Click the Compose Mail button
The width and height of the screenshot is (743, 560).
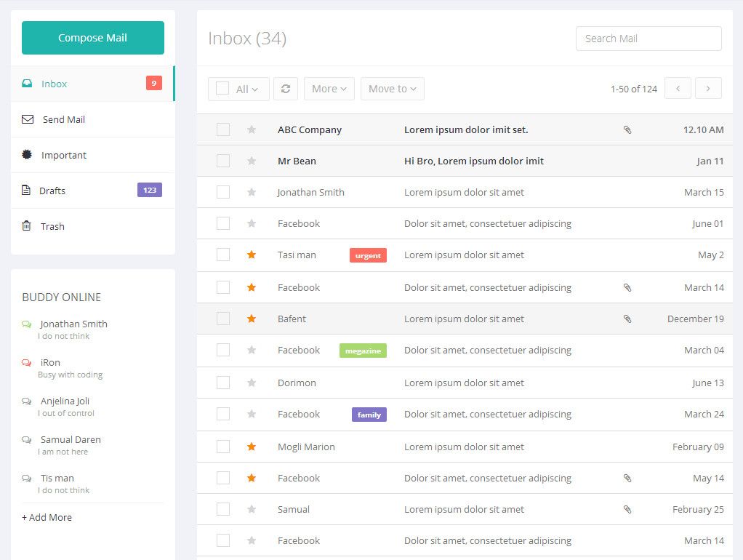coord(93,38)
